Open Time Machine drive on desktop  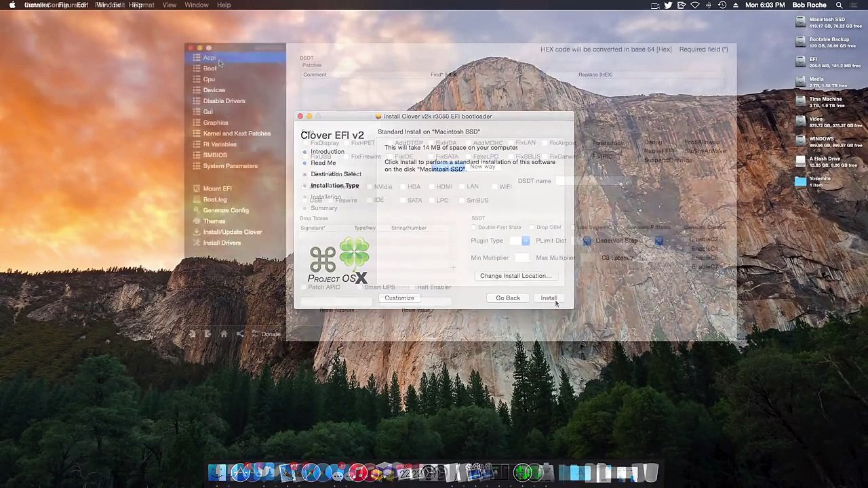click(x=801, y=102)
